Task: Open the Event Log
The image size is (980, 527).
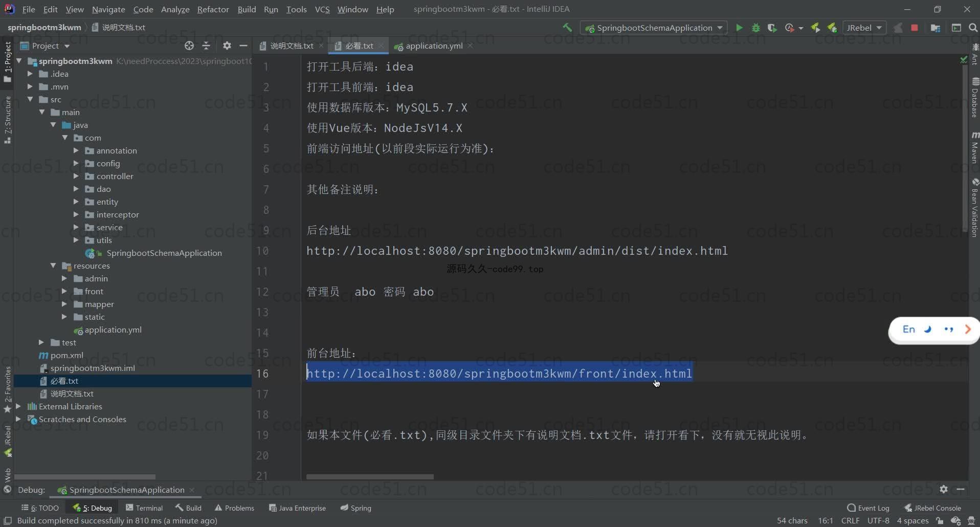Action: pyautogui.click(x=868, y=508)
